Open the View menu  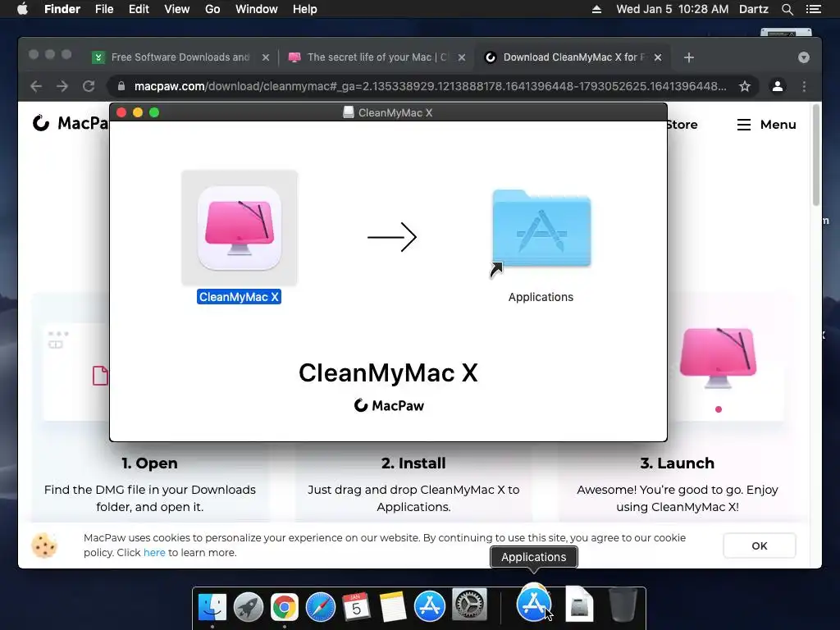(x=177, y=9)
